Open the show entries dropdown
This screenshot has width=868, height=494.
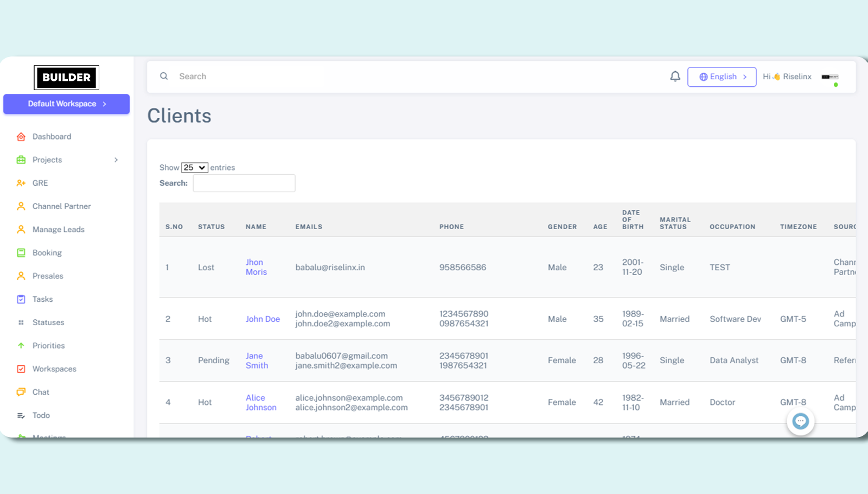tap(194, 168)
